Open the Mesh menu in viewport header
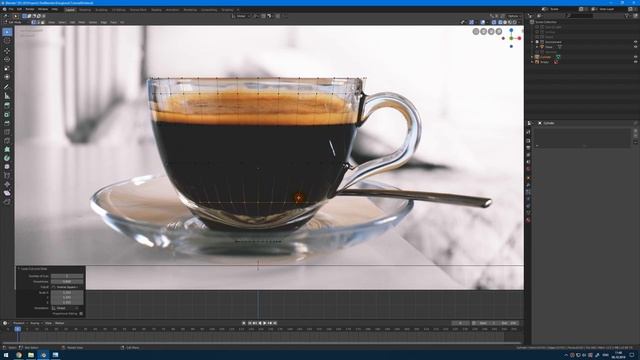Screen dimensions: 640x360 click(82, 22)
